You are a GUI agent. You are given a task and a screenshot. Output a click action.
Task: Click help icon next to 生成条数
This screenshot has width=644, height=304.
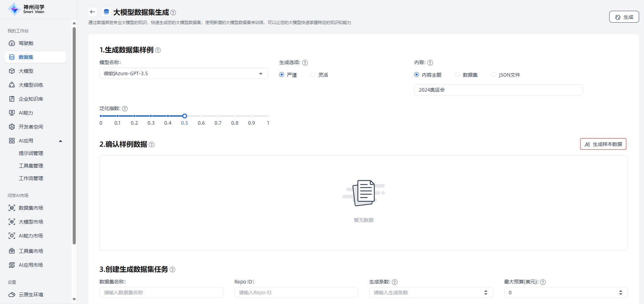pos(395,282)
